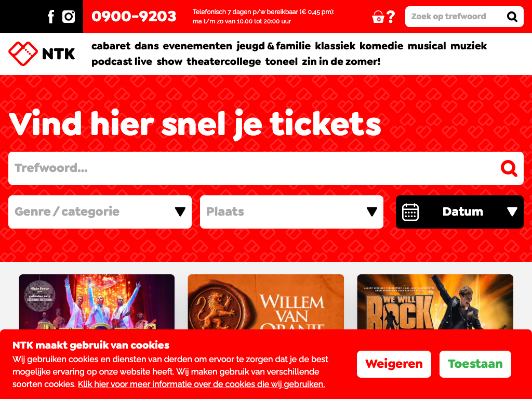Click the calendar icon in Datum
532x399 pixels.
[410, 212]
